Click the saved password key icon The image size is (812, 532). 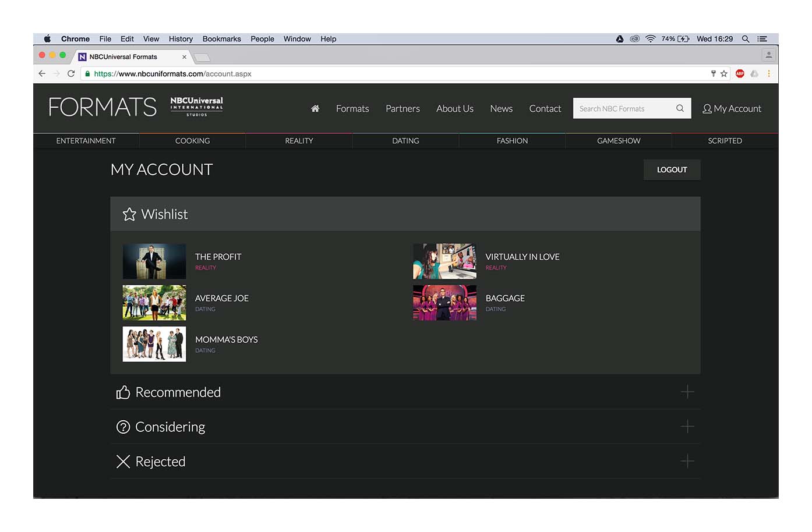(x=713, y=73)
